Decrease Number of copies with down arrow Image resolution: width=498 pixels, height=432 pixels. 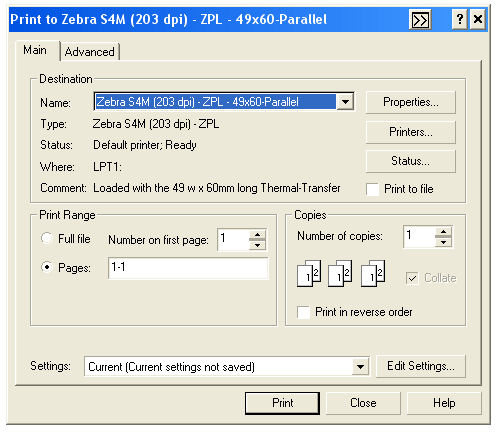[x=443, y=242]
